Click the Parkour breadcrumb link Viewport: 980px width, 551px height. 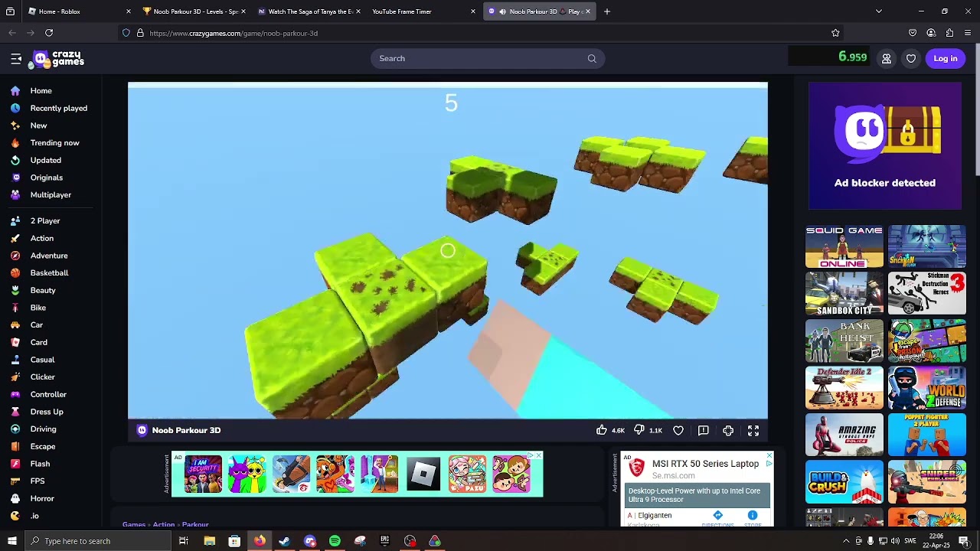195,524
